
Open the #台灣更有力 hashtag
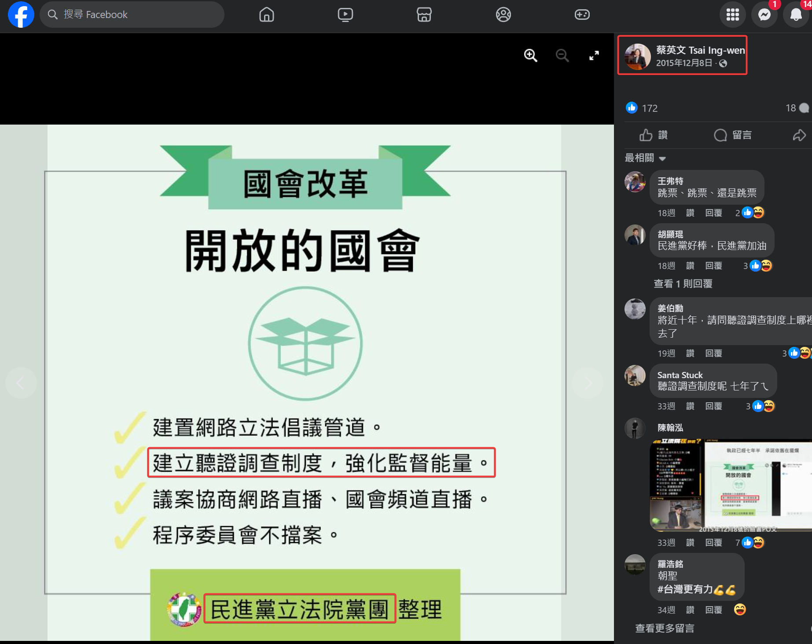685,589
